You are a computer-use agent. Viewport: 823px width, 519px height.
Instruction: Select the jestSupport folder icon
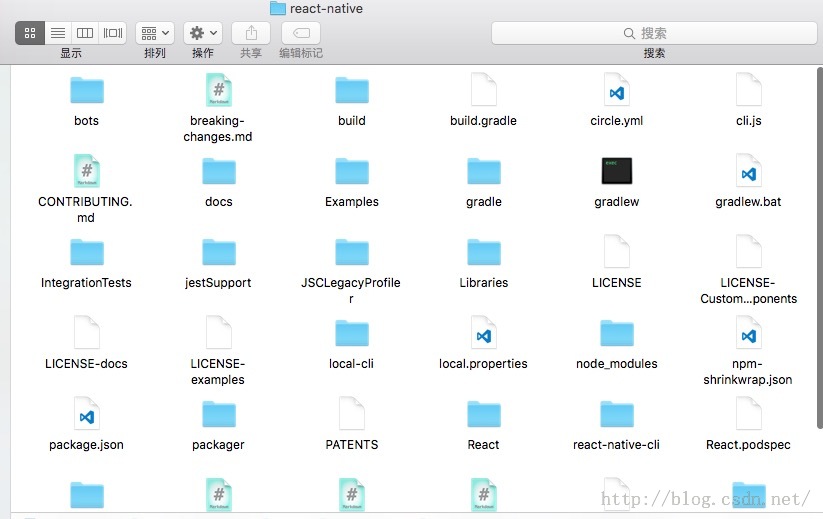pyautogui.click(x=219, y=252)
